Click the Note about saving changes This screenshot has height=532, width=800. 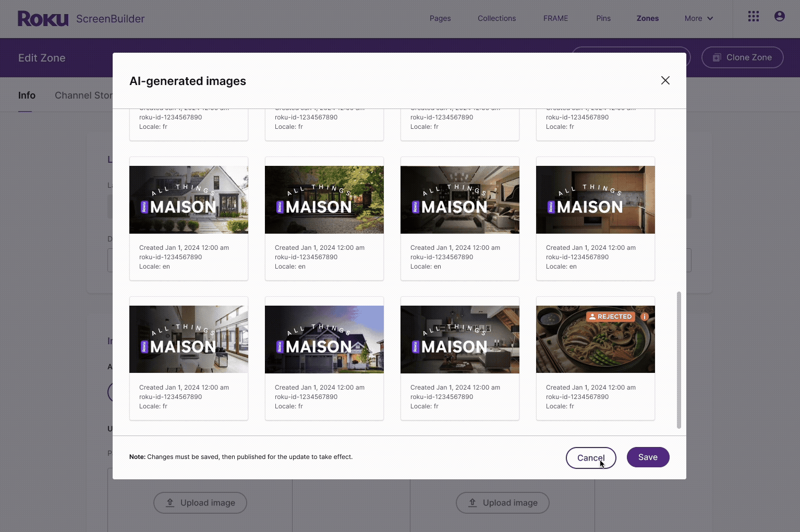(x=241, y=457)
